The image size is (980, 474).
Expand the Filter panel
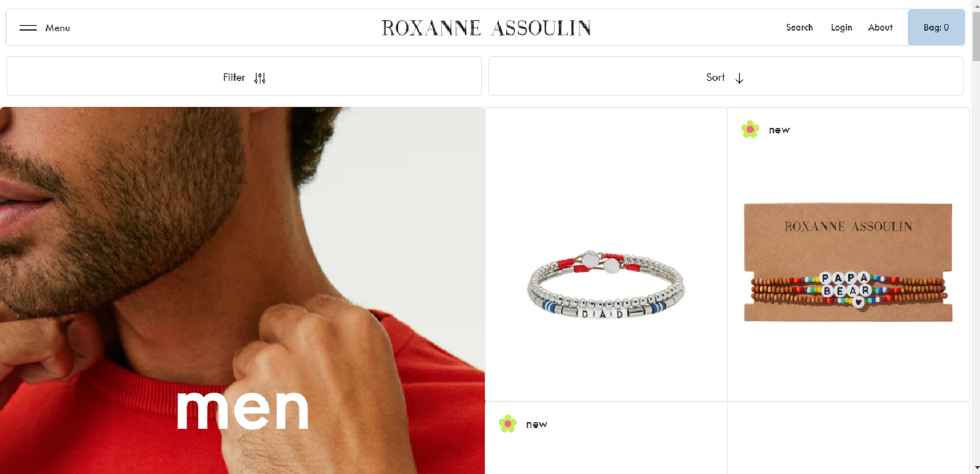pyautogui.click(x=244, y=76)
